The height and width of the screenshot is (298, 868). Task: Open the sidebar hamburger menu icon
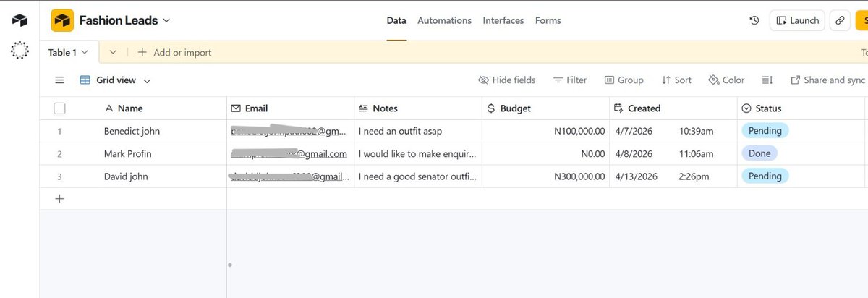(x=60, y=80)
